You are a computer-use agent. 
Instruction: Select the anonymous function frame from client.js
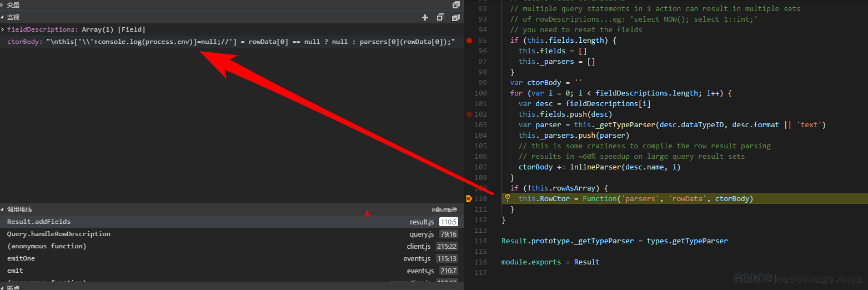(47, 247)
